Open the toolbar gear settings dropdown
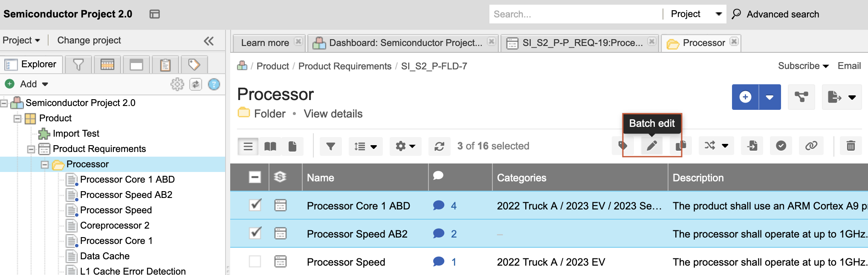 405,146
